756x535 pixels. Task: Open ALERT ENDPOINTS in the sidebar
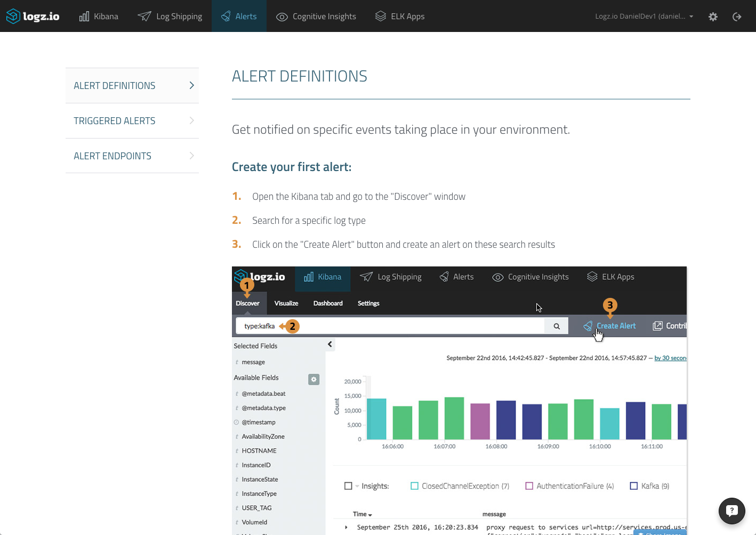pyautogui.click(x=132, y=156)
